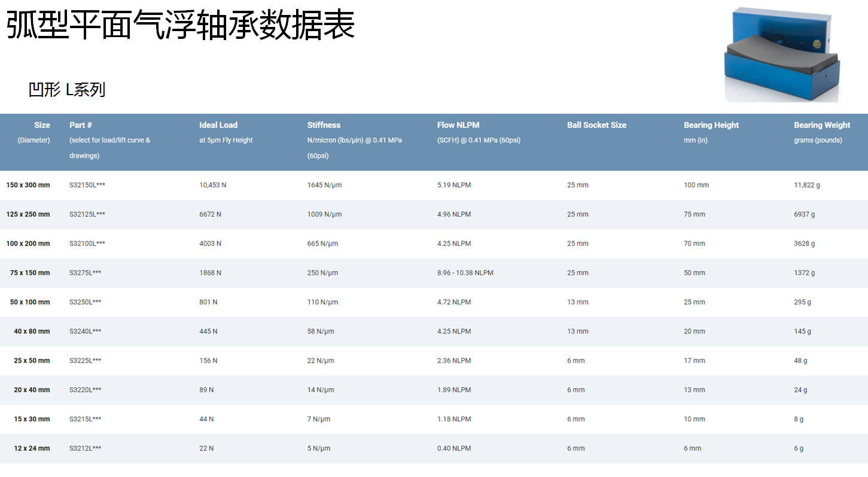This screenshot has width=868, height=477.
Task: Click the Bearing Weight column header
Action: pos(822,125)
